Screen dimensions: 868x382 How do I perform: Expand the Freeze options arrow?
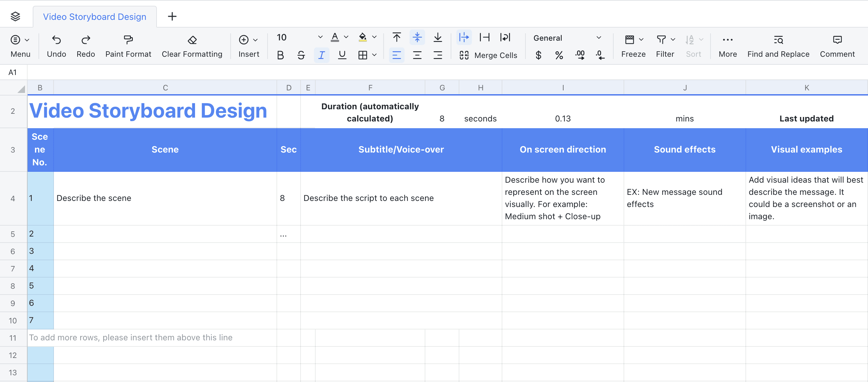[x=641, y=40]
